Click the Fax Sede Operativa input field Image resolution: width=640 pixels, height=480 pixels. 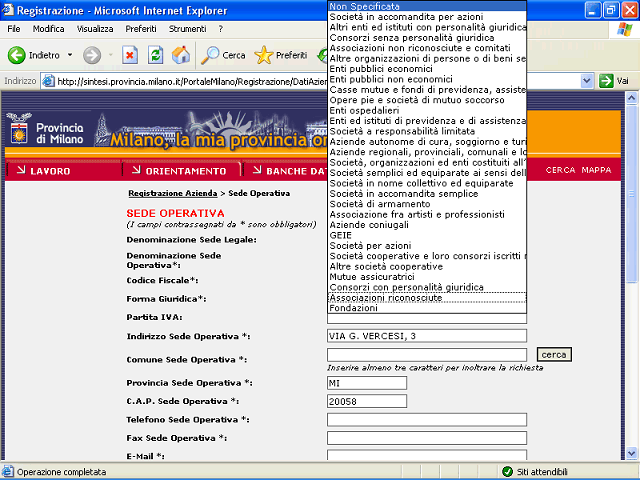tap(427, 438)
